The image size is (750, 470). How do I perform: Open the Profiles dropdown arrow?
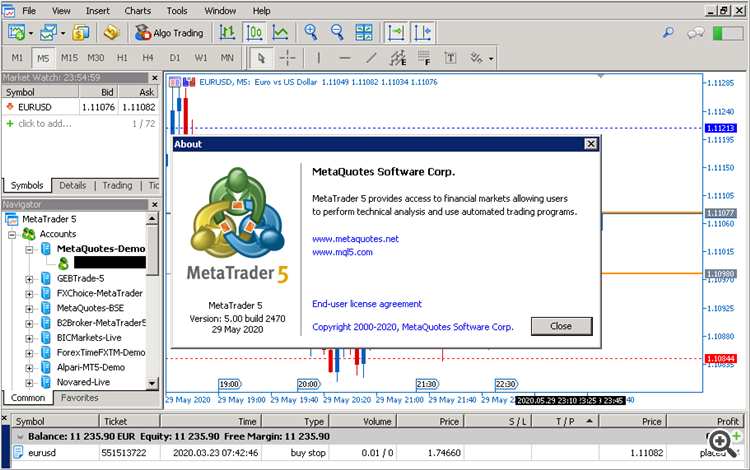click(63, 33)
